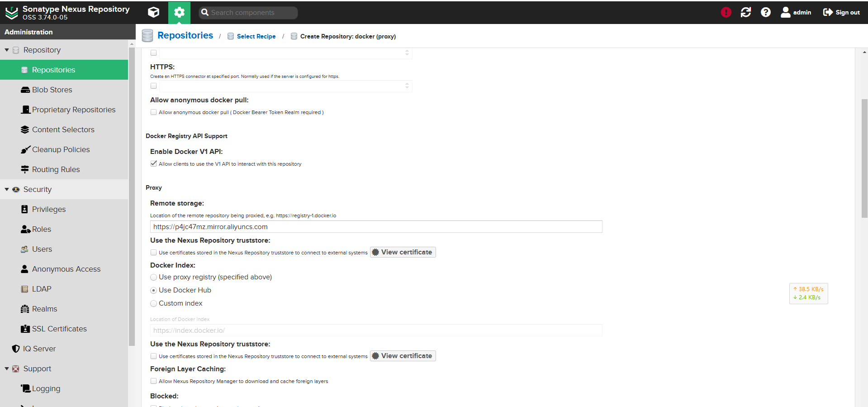Image resolution: width=868 pixels, height=407 pixels.
Task: Open the Help question mark icon
Action: point(766,12)
